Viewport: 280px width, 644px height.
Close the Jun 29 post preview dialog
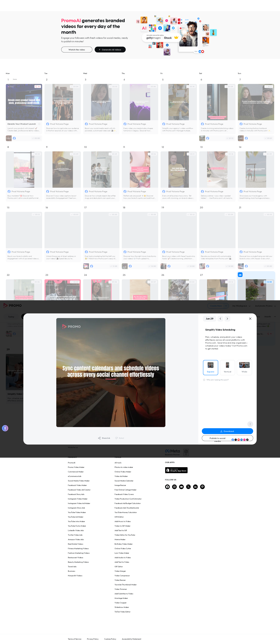[250, 319]
